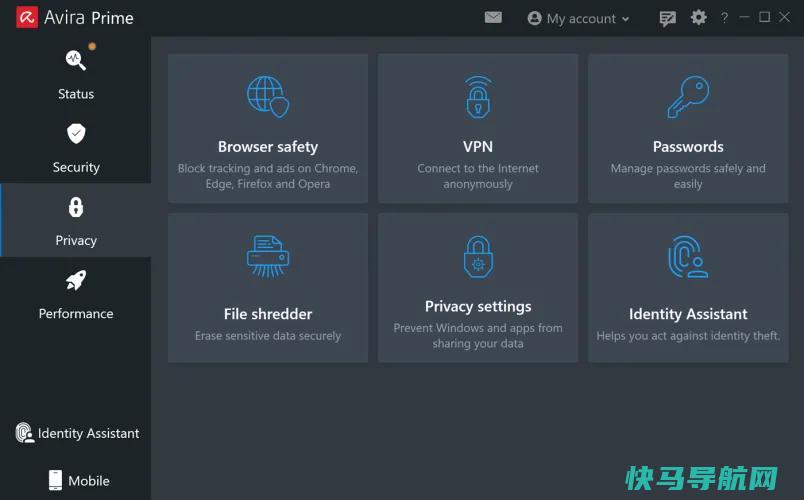
Task: Click the Privacy settings padlock gear icon
Action: (x=478, y=256)
